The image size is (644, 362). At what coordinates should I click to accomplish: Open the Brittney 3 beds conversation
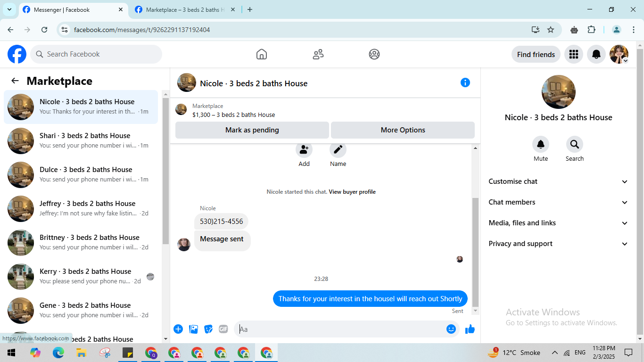(x=81, y=243)
